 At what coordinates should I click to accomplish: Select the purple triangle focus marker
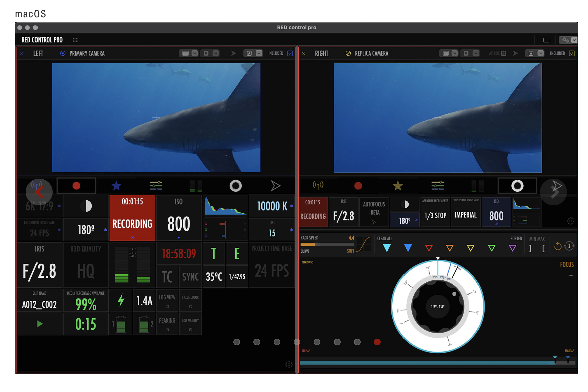(512, 248)
